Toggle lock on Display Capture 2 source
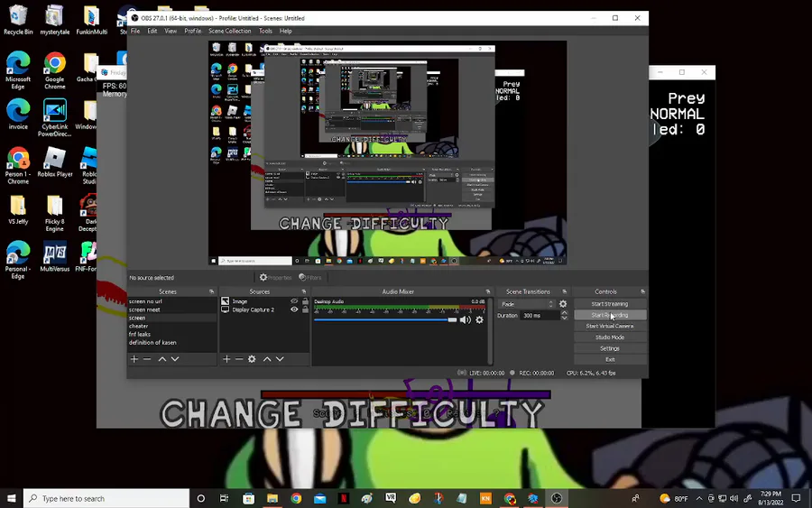Image resolution: width=812 pixels, height=508 pixels. tap(305, 309)
